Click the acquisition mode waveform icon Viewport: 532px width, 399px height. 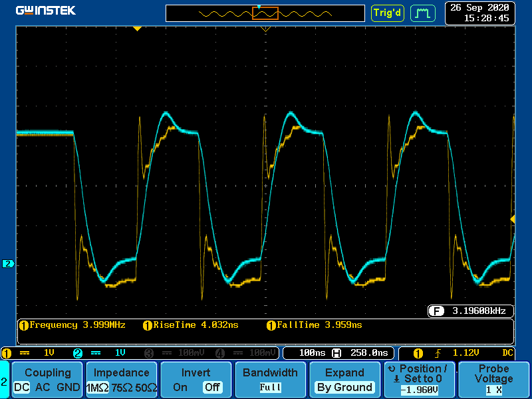pos(423,13)
